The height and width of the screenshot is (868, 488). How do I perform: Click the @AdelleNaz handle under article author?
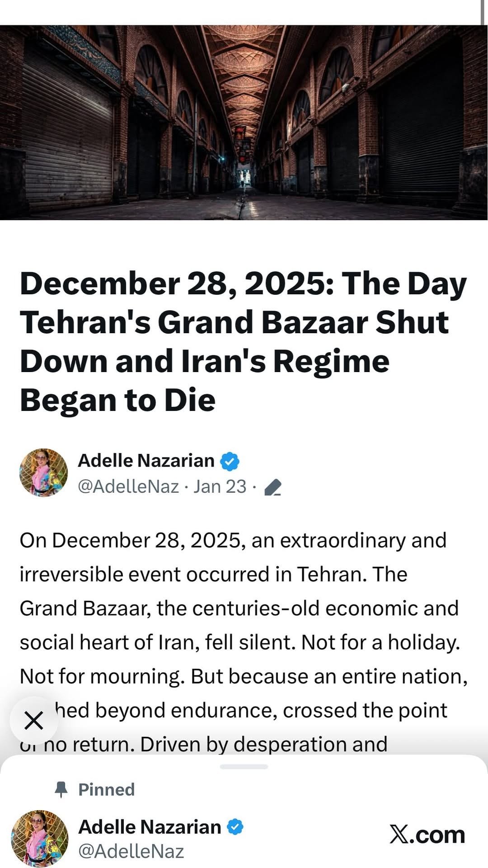click(129, 486)
